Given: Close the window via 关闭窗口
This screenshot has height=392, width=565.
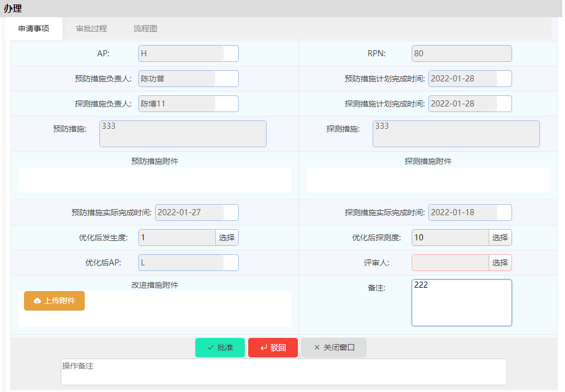Looking at the screenshot, I should click(334, 347).
